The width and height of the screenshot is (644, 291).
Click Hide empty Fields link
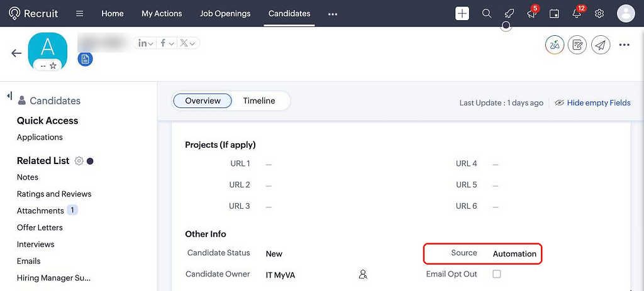click(599, 102)
